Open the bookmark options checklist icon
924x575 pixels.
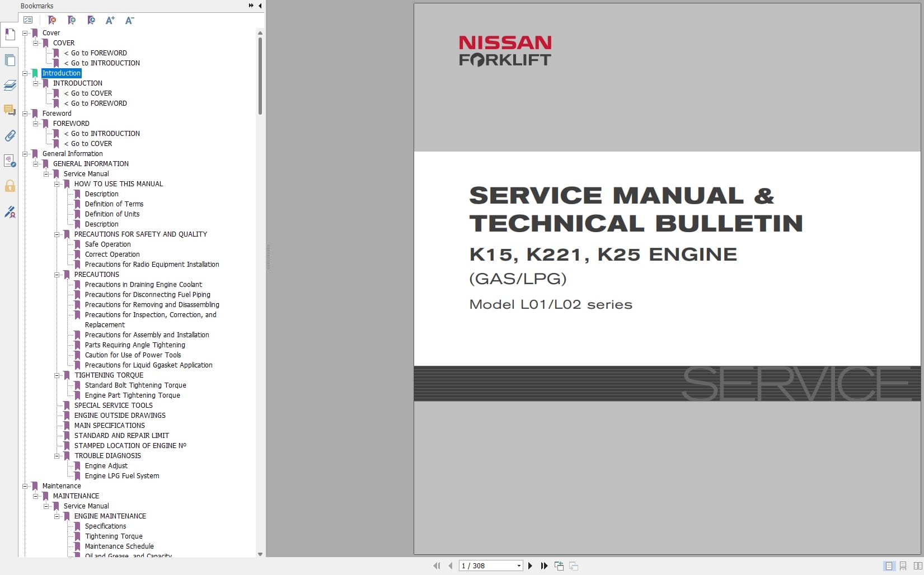28,20
